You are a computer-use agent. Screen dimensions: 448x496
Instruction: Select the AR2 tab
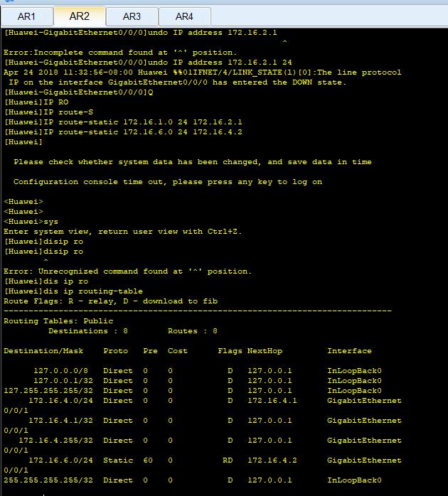80,16
